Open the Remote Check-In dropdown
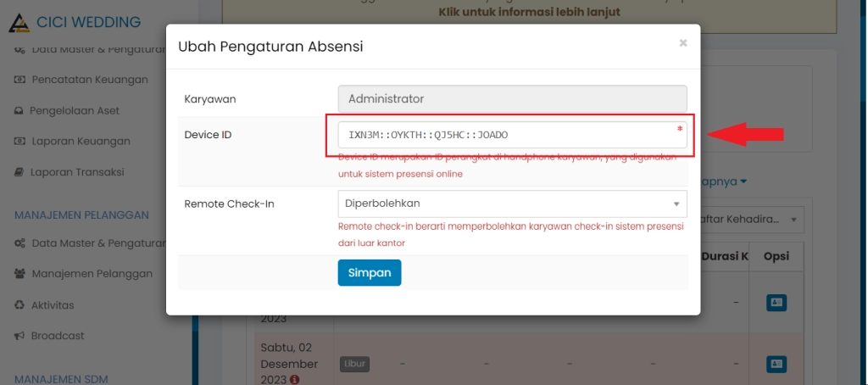 click(x=512, y=204)
